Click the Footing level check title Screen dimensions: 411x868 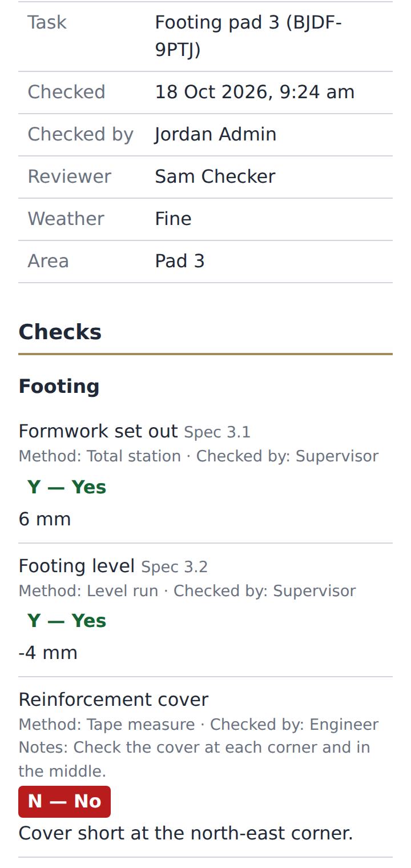pos(76,566)
